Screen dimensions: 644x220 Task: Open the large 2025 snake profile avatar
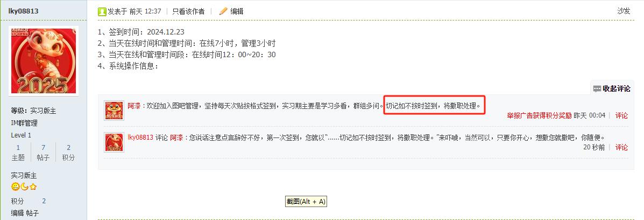(43, 61)
